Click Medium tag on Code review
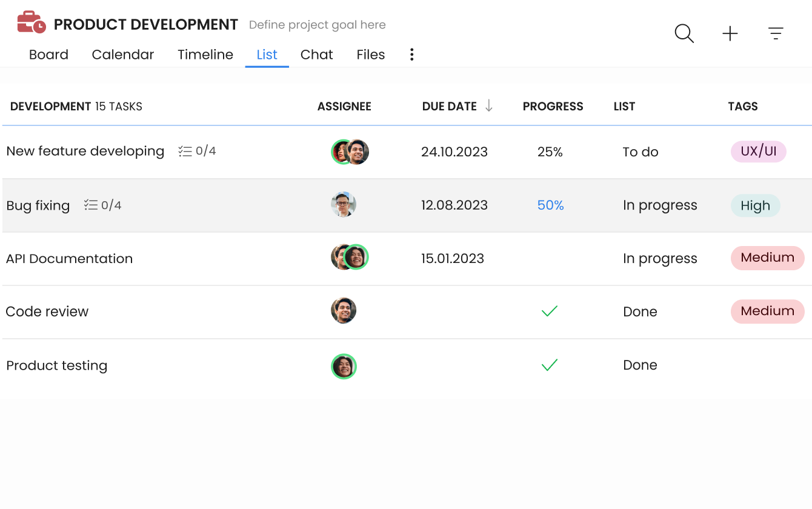The height and width of the screenshot is (509, 812). coord(768,311)
